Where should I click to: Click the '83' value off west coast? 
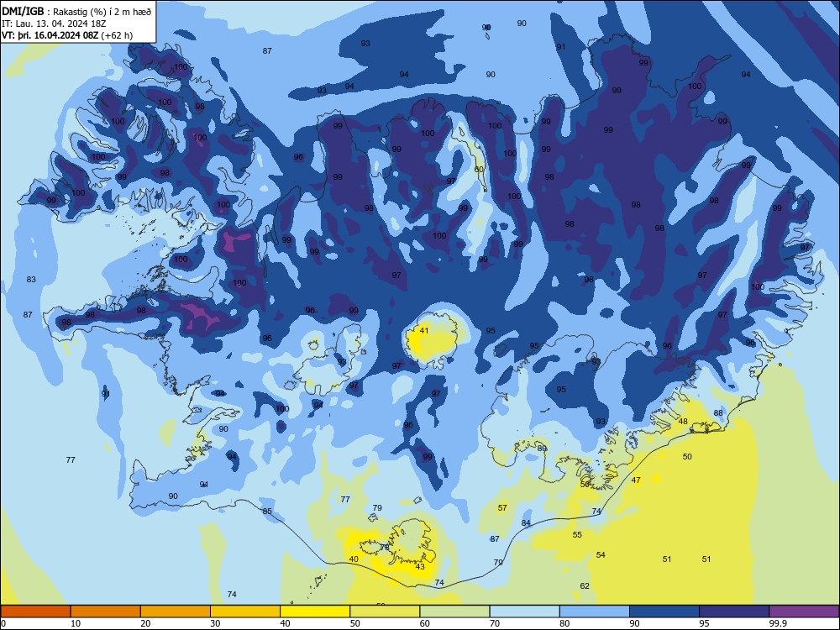[x=31, y=279]
